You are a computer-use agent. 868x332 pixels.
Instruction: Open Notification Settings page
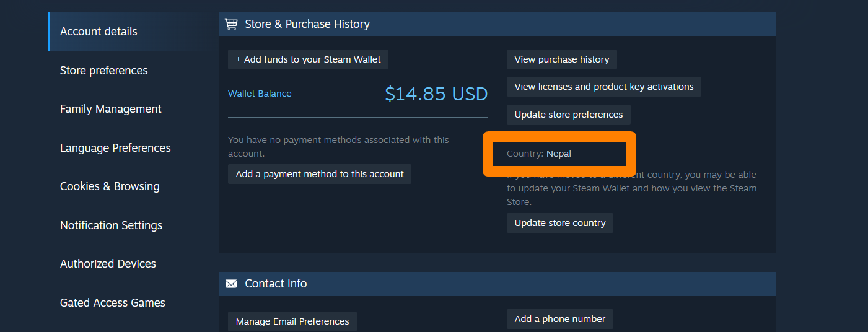pyautogui.click(x=111, y=225)
